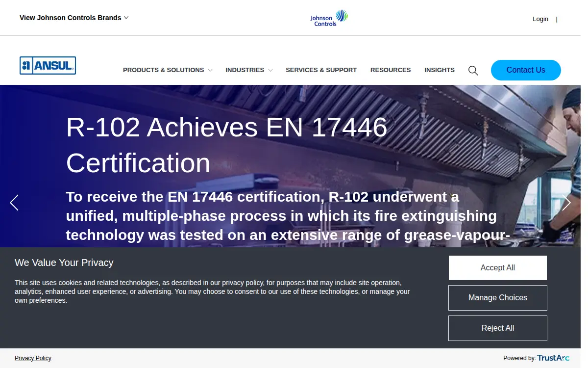Expand Industries menu chevron
This screenshot has height=368, width=588.
[x=270, y=70]
